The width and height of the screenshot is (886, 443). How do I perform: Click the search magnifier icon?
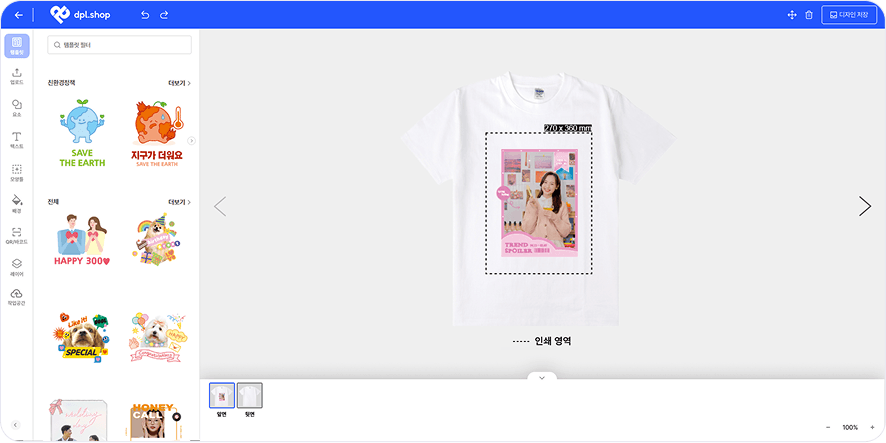(x=57, y=45)
